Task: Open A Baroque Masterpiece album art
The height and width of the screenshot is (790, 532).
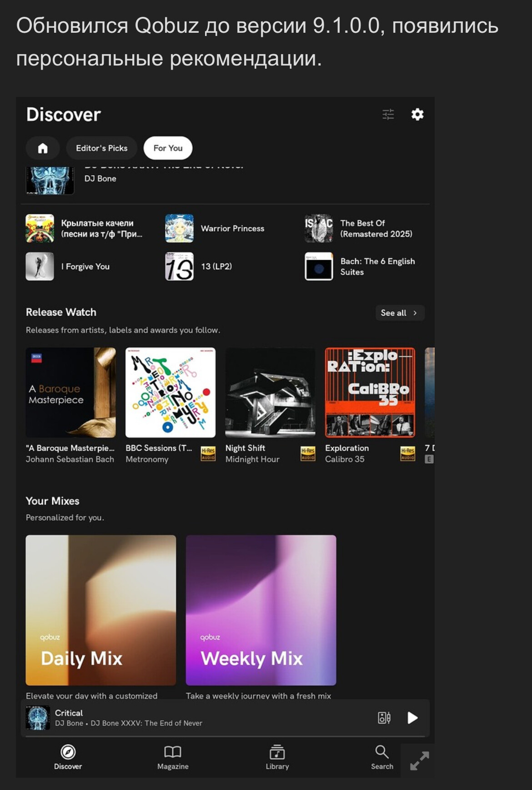Action: click(x=71, y=392)
